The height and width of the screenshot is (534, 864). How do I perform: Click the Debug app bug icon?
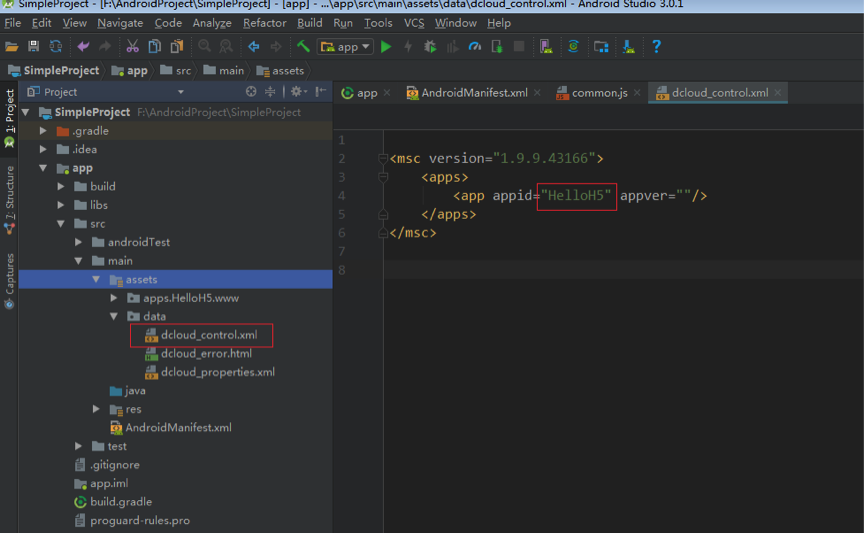tap(430, 47)
